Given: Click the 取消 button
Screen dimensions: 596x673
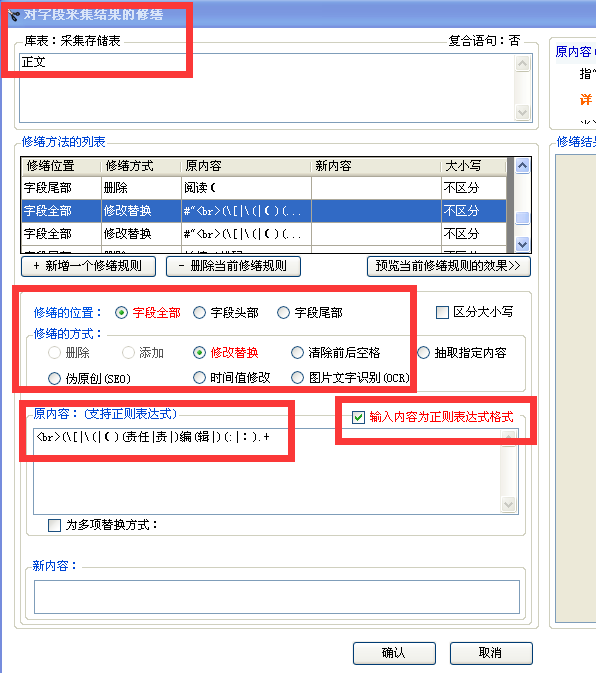Looking at the screenshot, I should [x=491, y=653].
